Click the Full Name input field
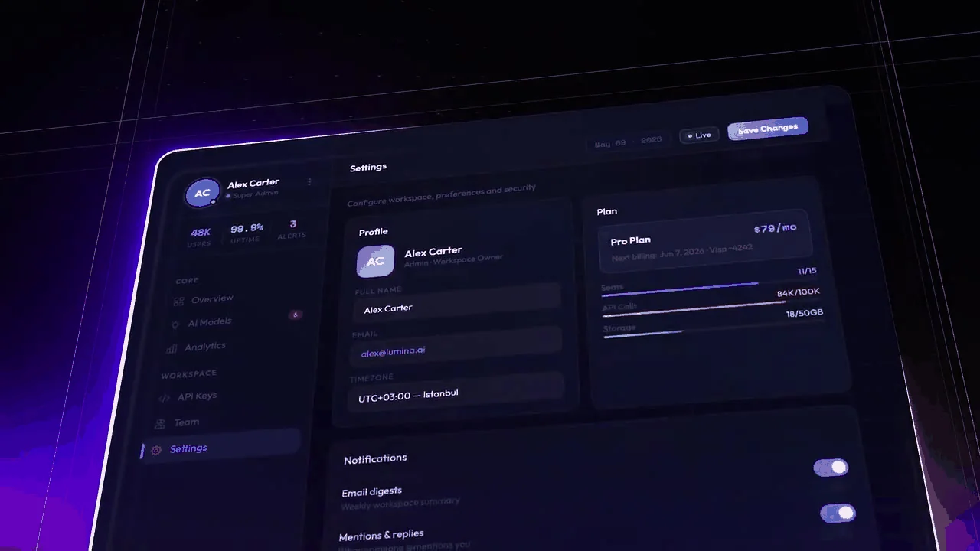The image size is (980, 551). click(457, 303)
